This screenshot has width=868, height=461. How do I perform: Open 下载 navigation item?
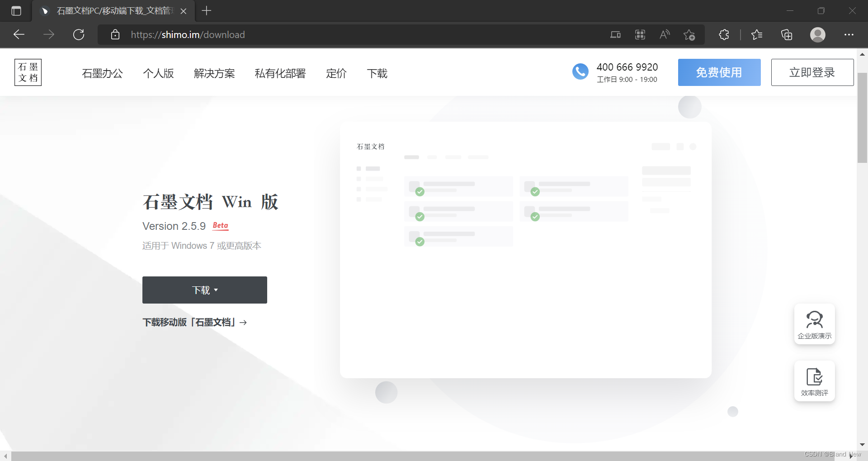pos(377,73)
